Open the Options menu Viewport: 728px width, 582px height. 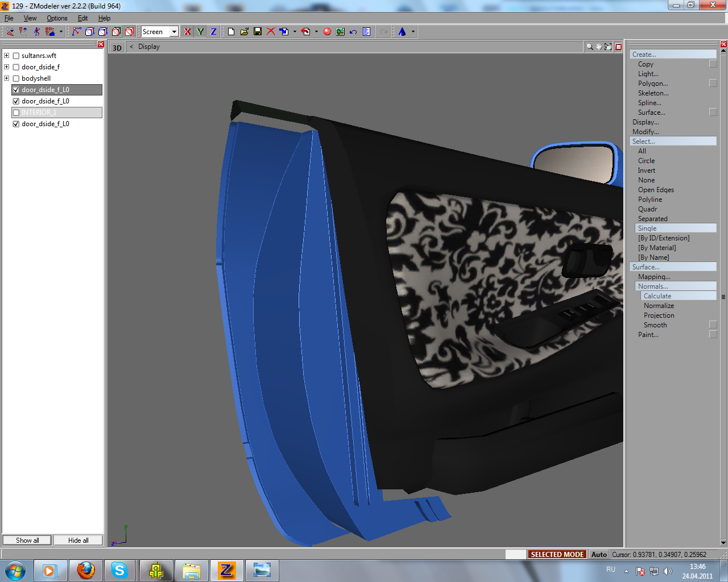click(57, 18)
